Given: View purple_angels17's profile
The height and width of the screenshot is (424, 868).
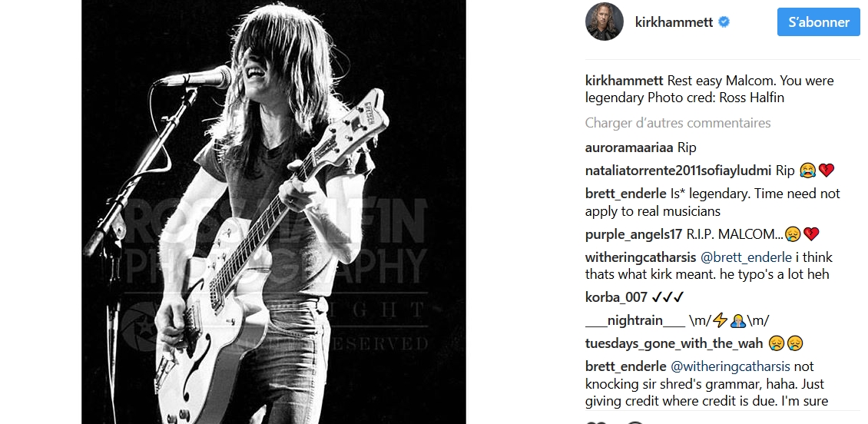Looking at the screenshot, I should point(634,234).
